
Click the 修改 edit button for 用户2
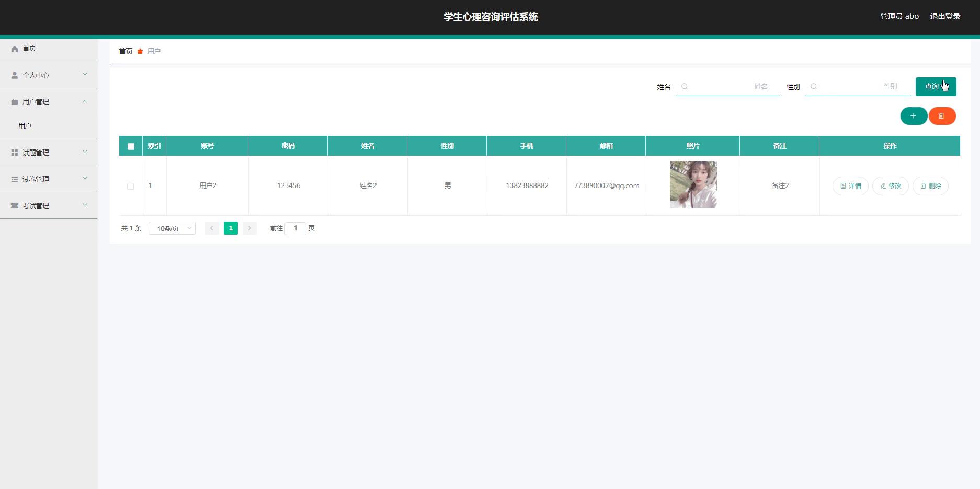tap(890, 186)
